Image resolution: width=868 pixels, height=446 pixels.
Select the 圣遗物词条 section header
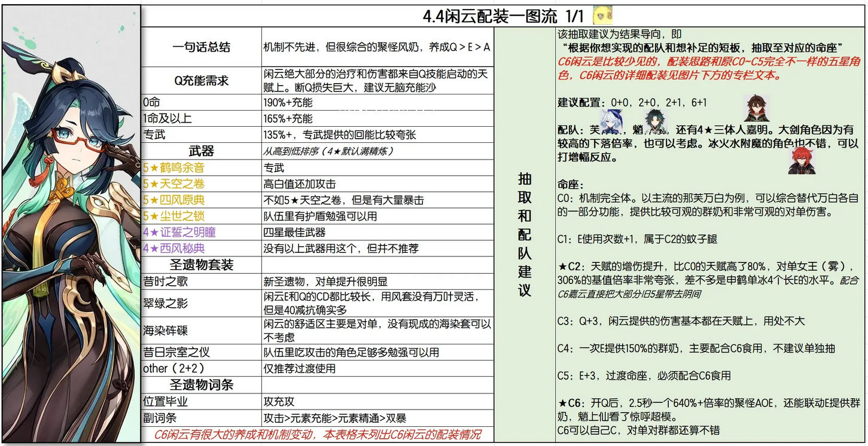point(201,385)
